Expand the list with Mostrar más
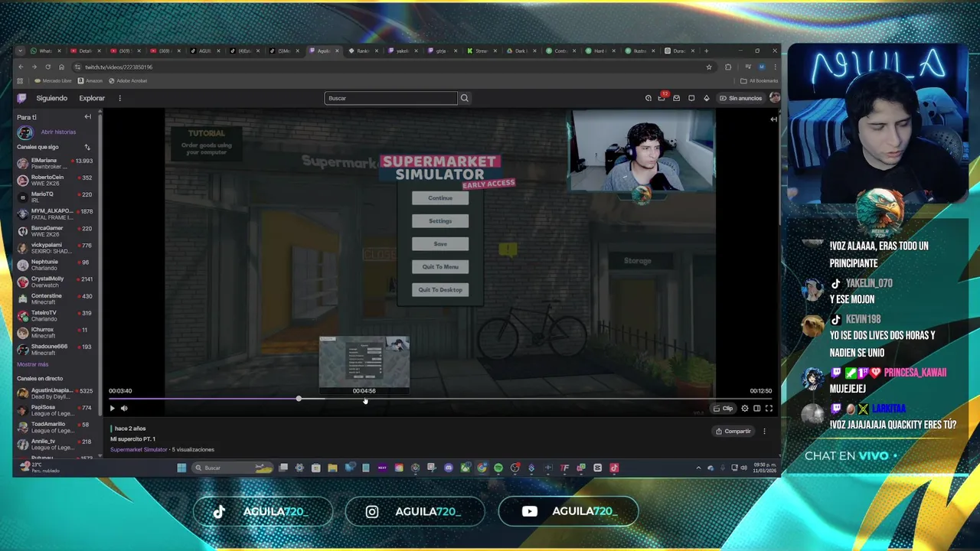980x551 pixels. (x=33, y=364)
